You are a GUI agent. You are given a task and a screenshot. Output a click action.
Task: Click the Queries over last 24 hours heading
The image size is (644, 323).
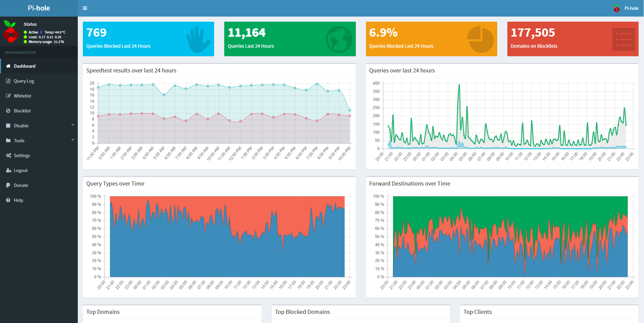click(402, 70)
